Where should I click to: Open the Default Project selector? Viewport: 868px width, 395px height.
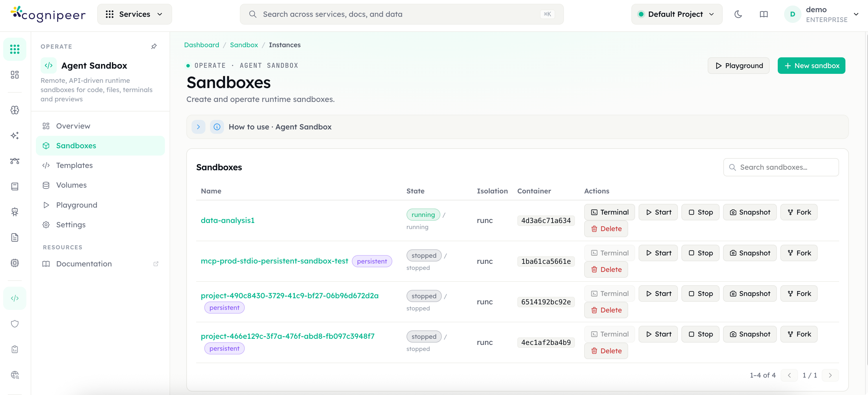point(677,14)
